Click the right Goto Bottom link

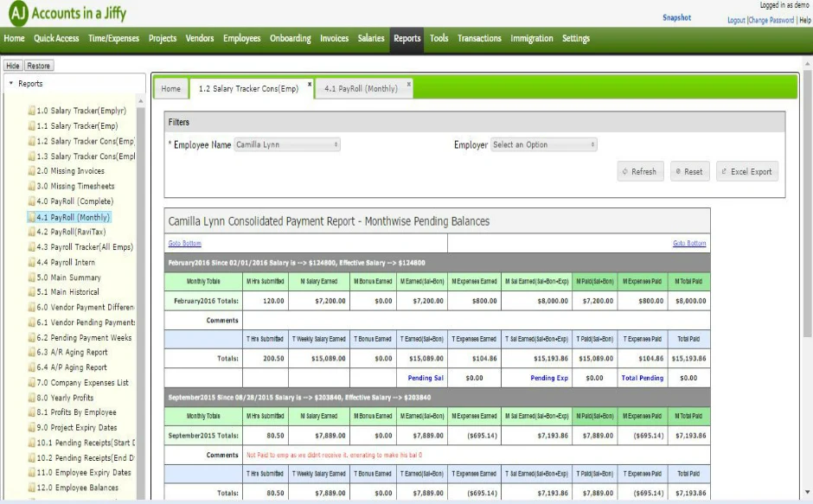point(689,243)
